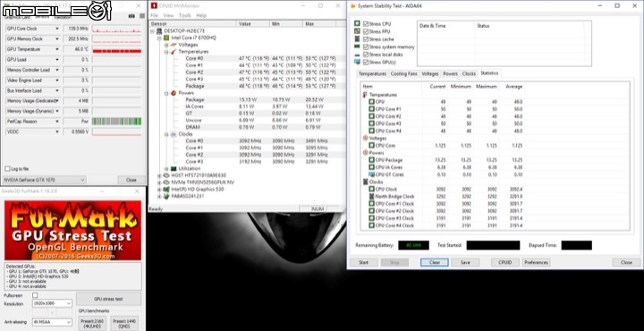The width and height of the screenshot is (644, 331).
Task: Click the RAM icon beside Stress system memory
Action: [357, 47]
